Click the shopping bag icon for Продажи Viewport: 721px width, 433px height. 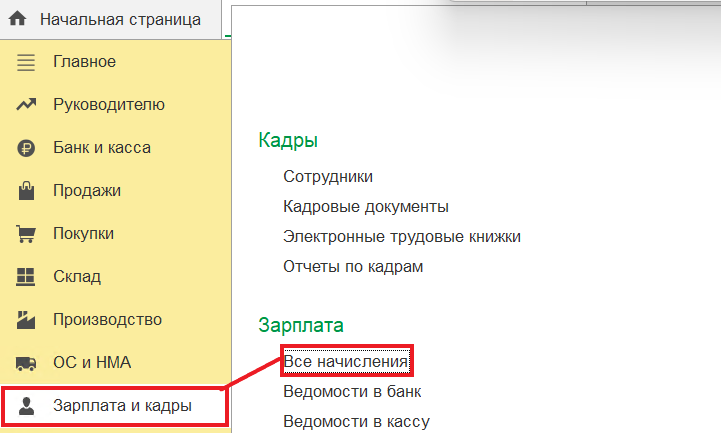click(x=26, y=191)
